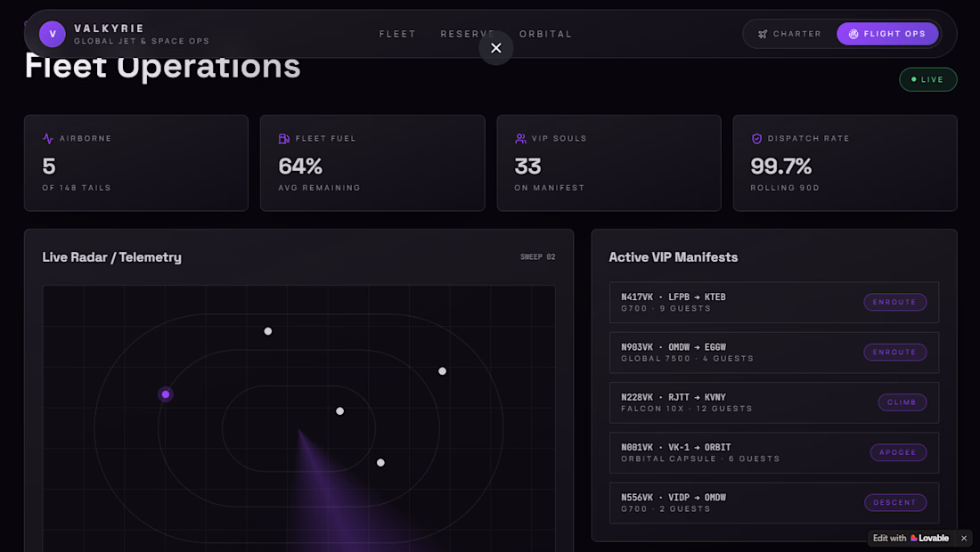This screenshot has width=980, height=552.
Task: Click the Apogee status badge
Action: (x=898, y=452)
